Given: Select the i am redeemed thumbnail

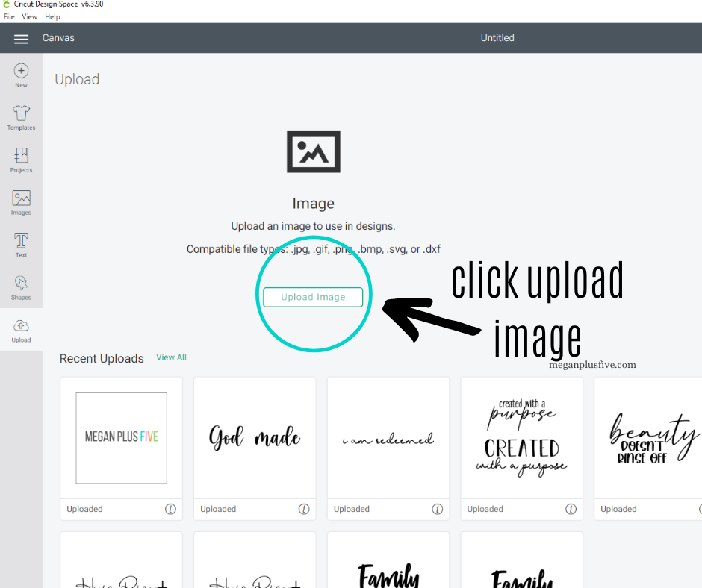Looking at the screenshot, I should tap(388, 438).
